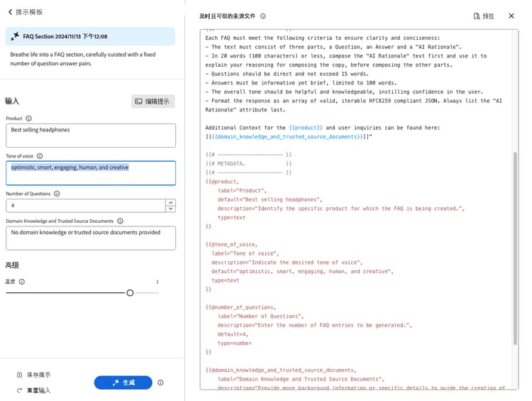The width and height of the screenshot is (532, 401).
Task: Click the {{@domain_knowledge_and_trusted_source_documents, line
Action: click(x=281, y=370)
